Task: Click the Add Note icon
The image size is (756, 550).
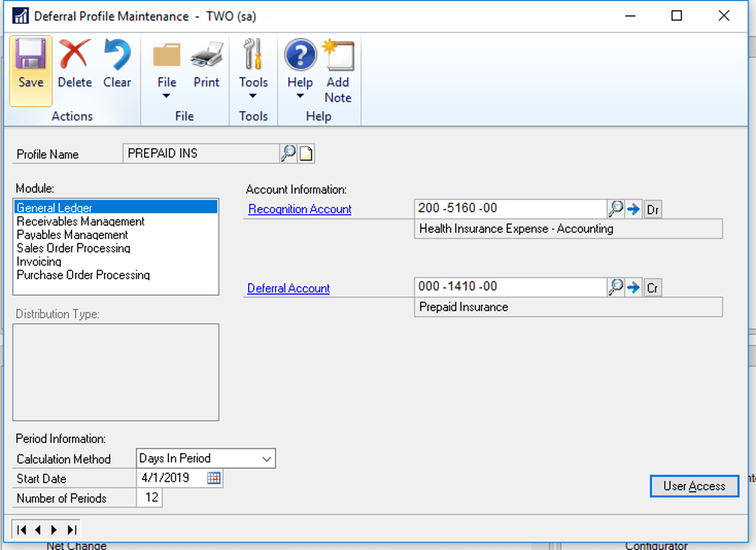Action: (x=338, y=57)
